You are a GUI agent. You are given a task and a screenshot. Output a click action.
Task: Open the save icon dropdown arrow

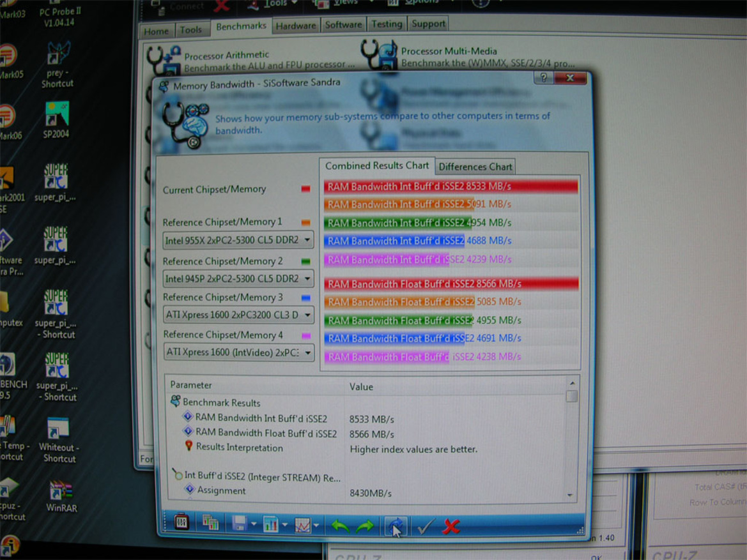(x=254, y=524)
